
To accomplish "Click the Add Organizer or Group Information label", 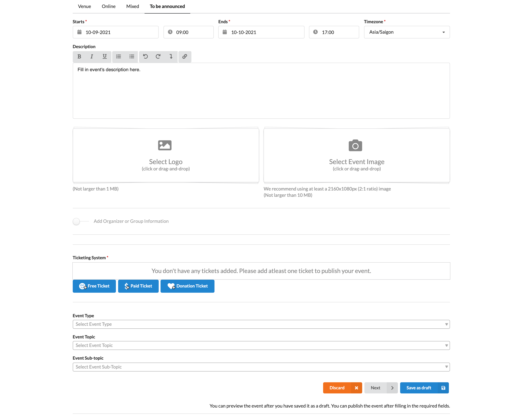I will pyautogui.click(x=131, y=221).
